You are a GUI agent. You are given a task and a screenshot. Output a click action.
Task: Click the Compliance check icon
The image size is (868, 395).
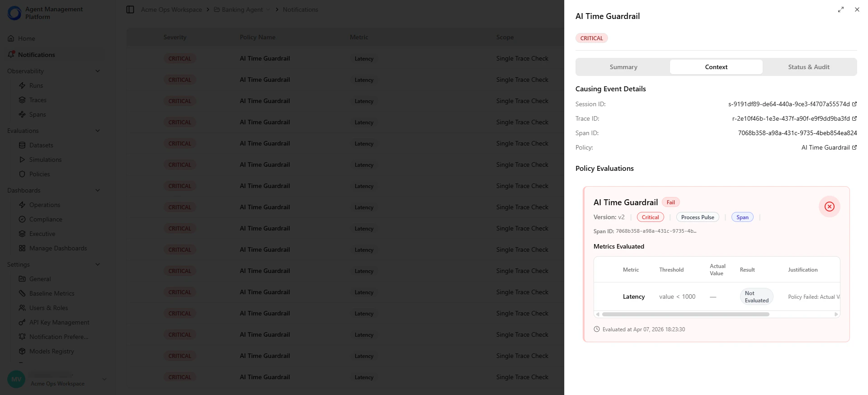pyautogui.click(x=22, y=219)
